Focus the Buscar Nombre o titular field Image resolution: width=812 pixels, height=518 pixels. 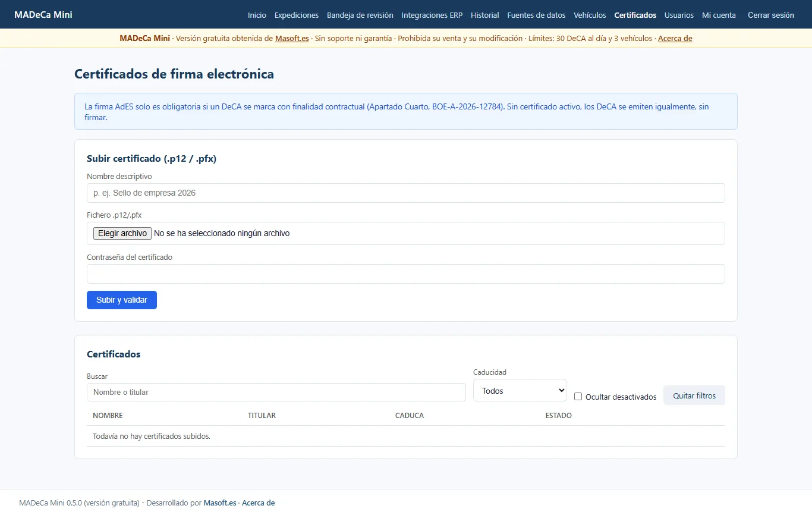point(276,392)
